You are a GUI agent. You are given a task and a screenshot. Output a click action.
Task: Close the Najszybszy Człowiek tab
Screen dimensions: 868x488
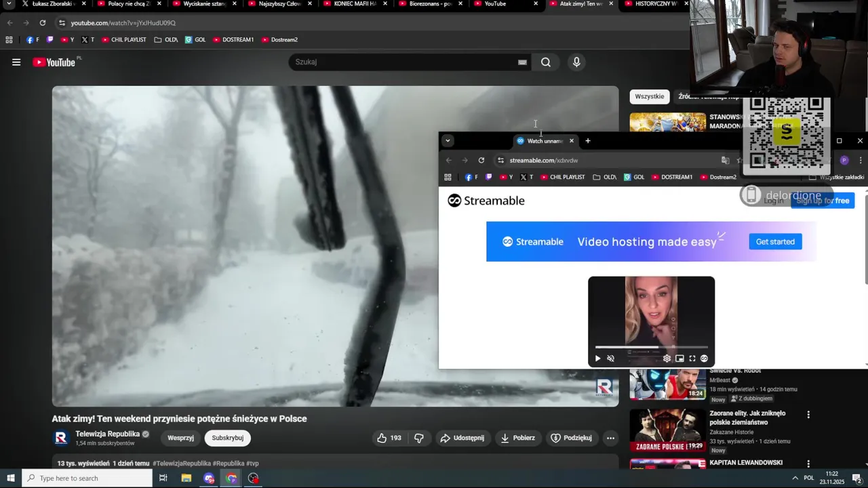pyautogui.click(x=310, y=4)
